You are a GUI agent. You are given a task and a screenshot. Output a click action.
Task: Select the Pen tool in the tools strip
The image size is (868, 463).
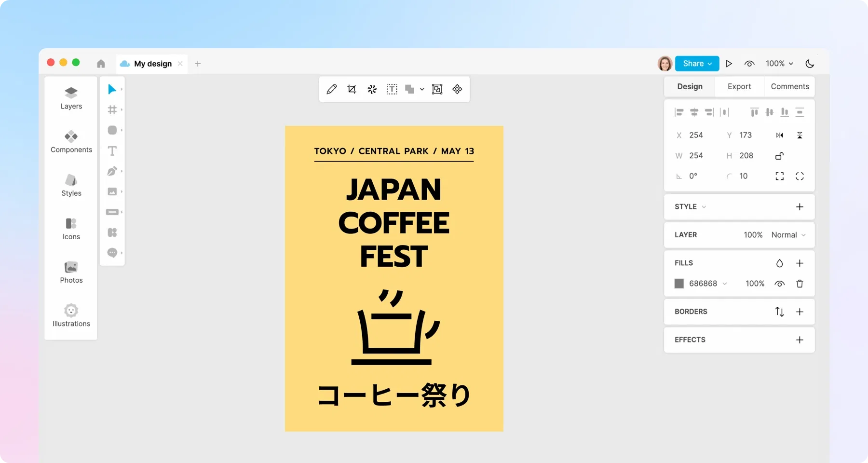(112, 171)
